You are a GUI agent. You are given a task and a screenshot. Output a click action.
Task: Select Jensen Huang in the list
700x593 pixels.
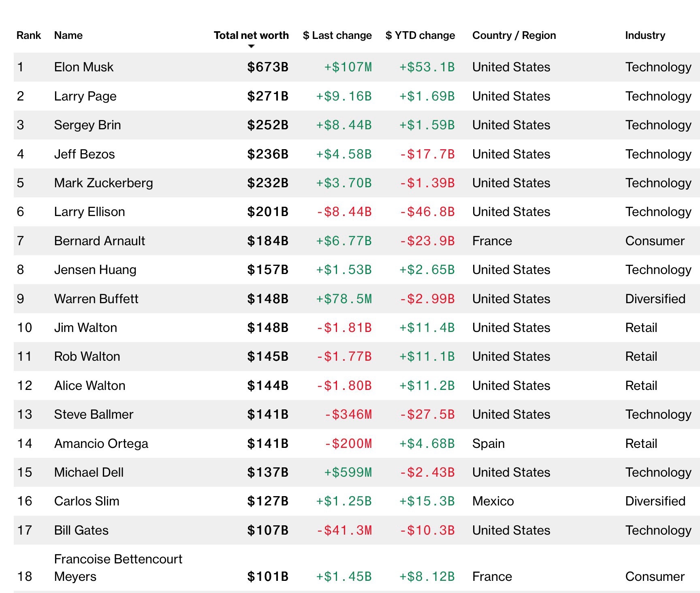(95, 270)
